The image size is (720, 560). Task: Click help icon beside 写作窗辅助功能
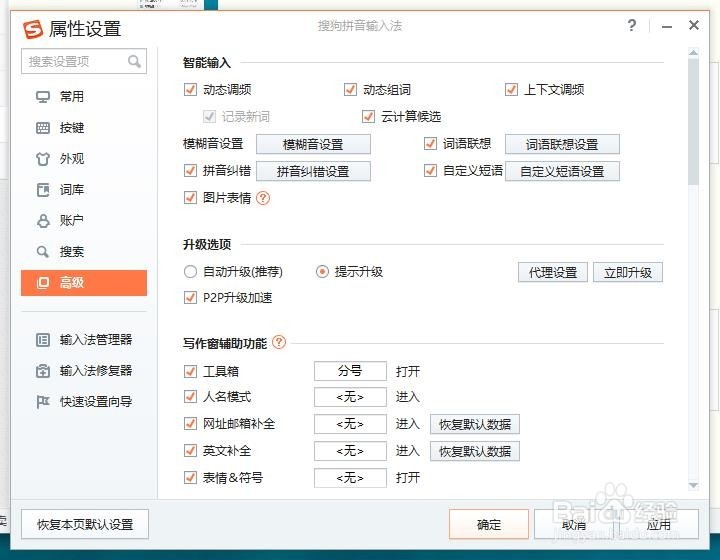coord(279,342)
